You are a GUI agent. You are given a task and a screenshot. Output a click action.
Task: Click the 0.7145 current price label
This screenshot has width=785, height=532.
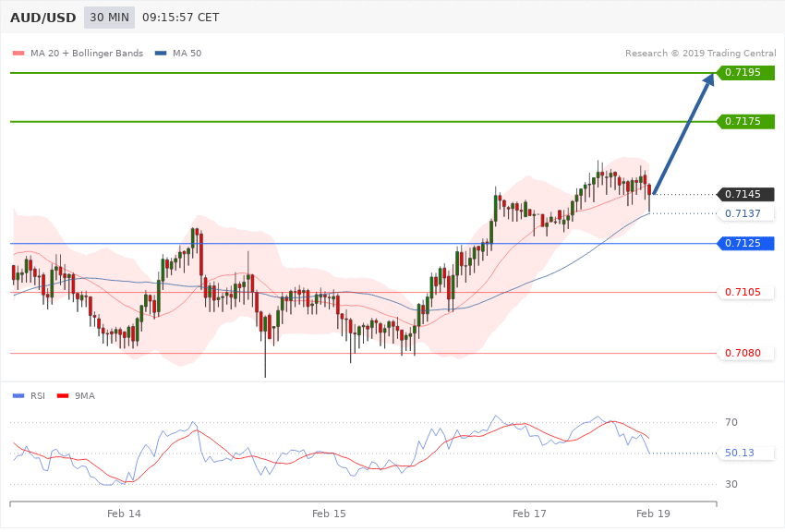click(746, 194)
